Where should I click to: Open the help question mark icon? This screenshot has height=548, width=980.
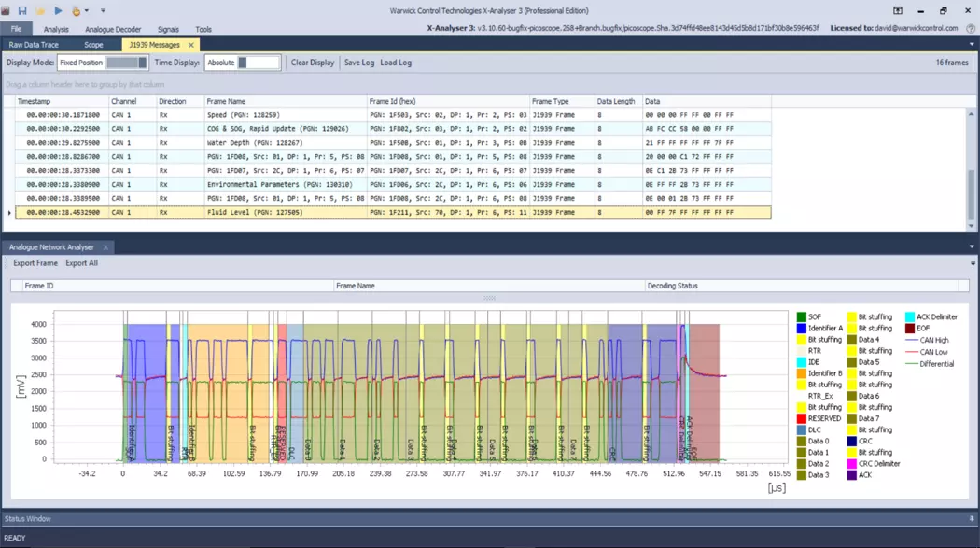[x=971, y=28]
